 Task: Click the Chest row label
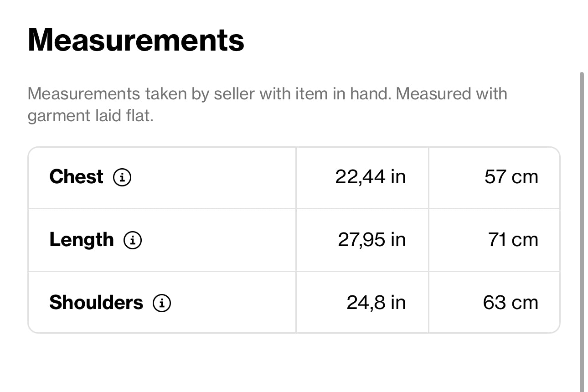pos(76,177)
